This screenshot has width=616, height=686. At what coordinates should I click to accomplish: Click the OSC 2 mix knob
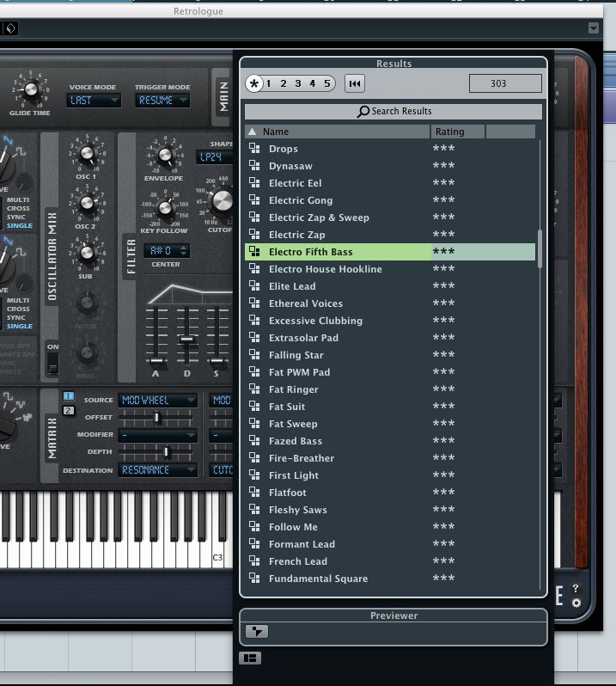point(87,203)
